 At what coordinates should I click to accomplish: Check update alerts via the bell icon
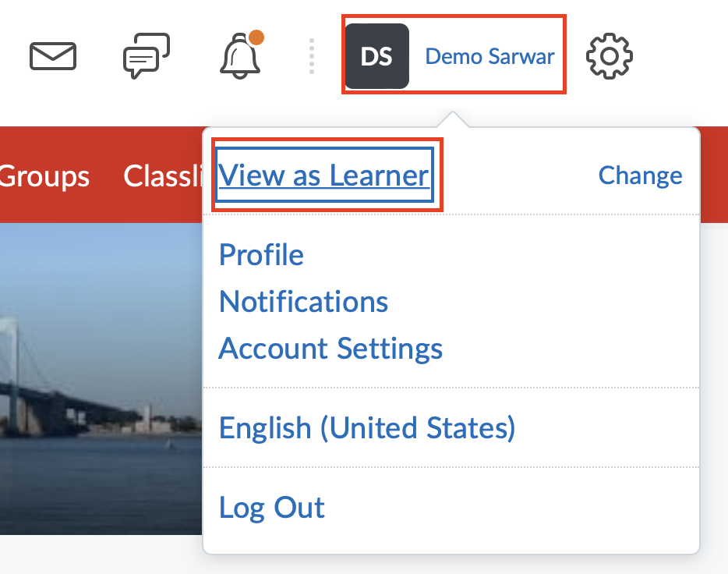click(x=242, y=55)
